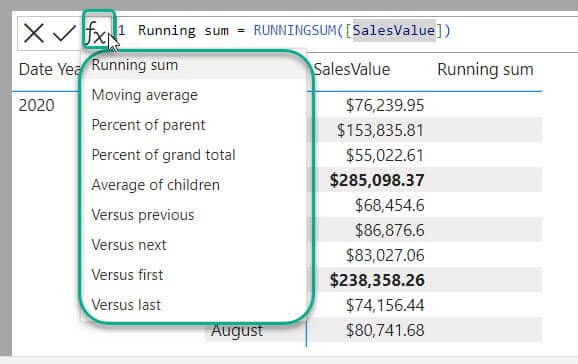This screenshot has width=578, height=364.
Task: Open the fx template function picker
Action: click(95, 33)
